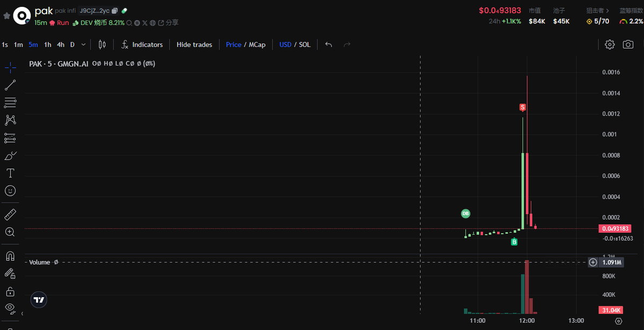Undo the last chart action
The image size is (644, 330).
(x=328, y=45)
